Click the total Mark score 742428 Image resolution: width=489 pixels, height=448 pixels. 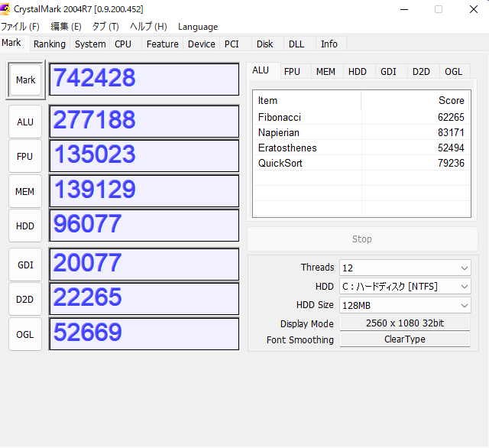pyautogui.click(x=144, y=80)
